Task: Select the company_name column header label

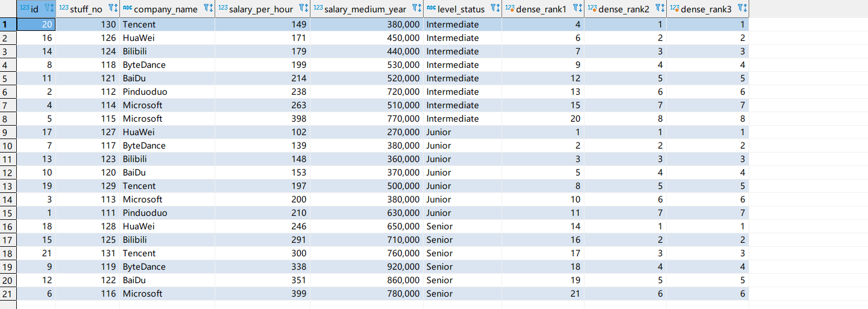Action: (166, 8)
